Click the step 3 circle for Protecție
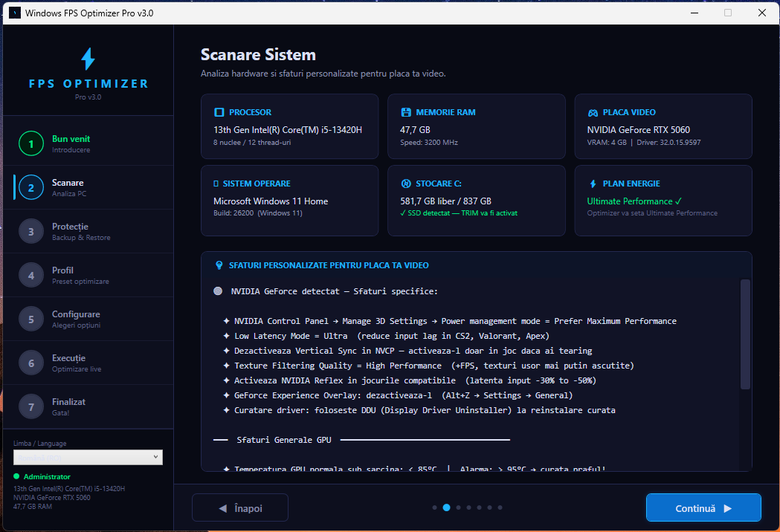Image resolution: width=780 pixels, height=532 pixels. point(30,232)
